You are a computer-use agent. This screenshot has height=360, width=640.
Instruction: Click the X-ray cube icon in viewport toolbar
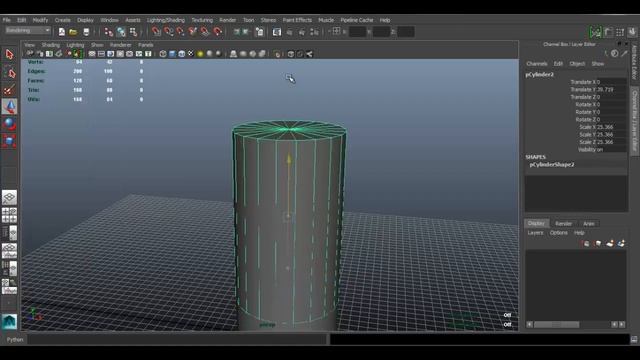tap(291, 54)
